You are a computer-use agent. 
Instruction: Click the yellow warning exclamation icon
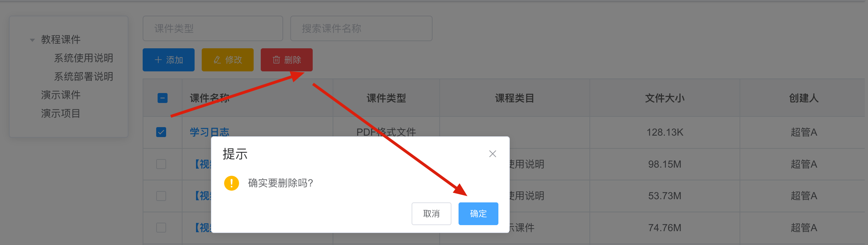[232, 183]
